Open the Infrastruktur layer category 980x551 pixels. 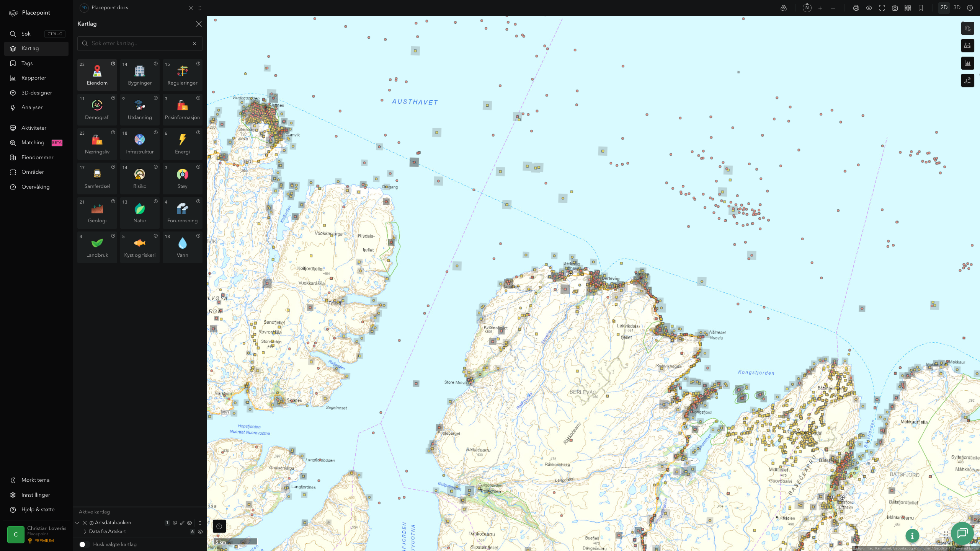[x=140, y=144]
